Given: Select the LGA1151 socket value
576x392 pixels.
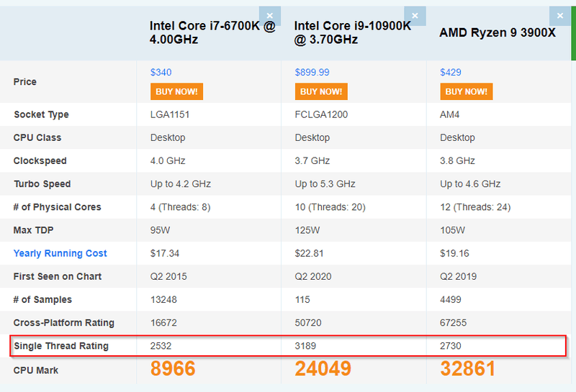Looking at the screenshot, I should [x=170, y=114].
